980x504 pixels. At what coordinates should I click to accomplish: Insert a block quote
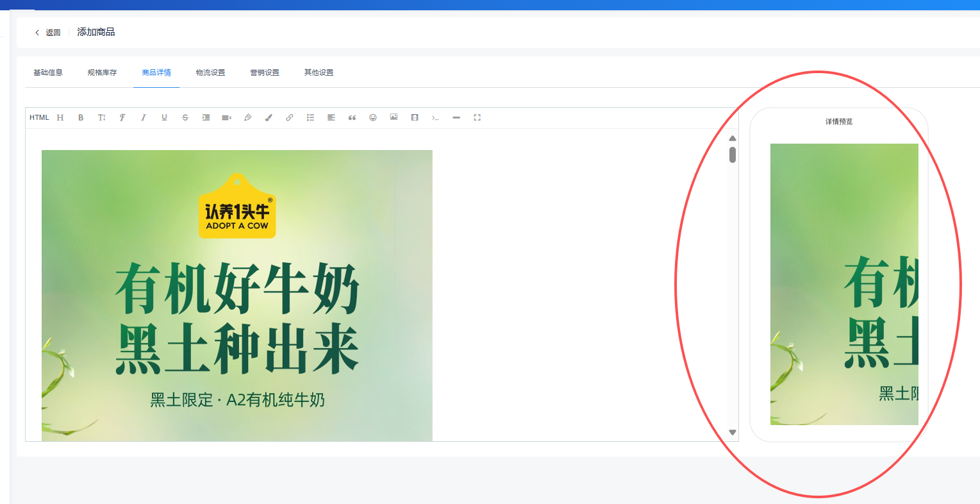352,117
